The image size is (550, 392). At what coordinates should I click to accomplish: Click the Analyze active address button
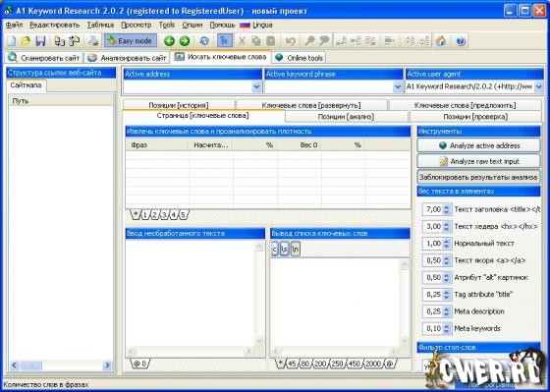478,145
